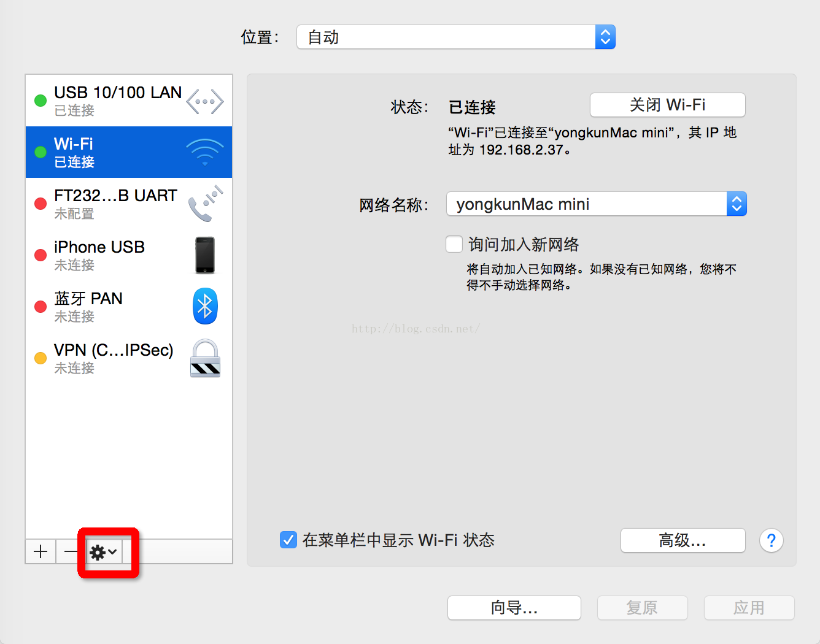Add a new network service with plus
This screenshot has height=644, width=820.
pos(41,551)
